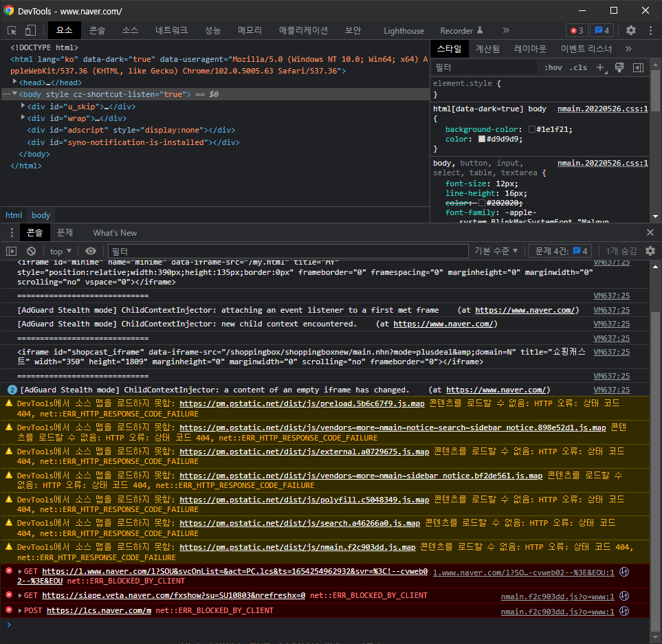Open the 기본 수준 log level dropdown

point(496,251)
